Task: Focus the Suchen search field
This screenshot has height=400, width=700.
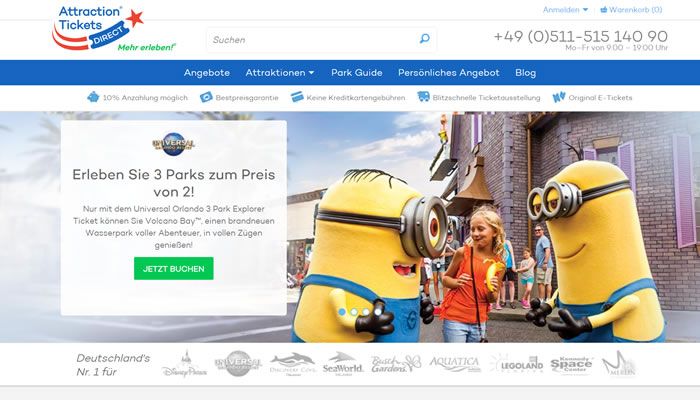Action: pyautogui.click(x=310, y=40)
